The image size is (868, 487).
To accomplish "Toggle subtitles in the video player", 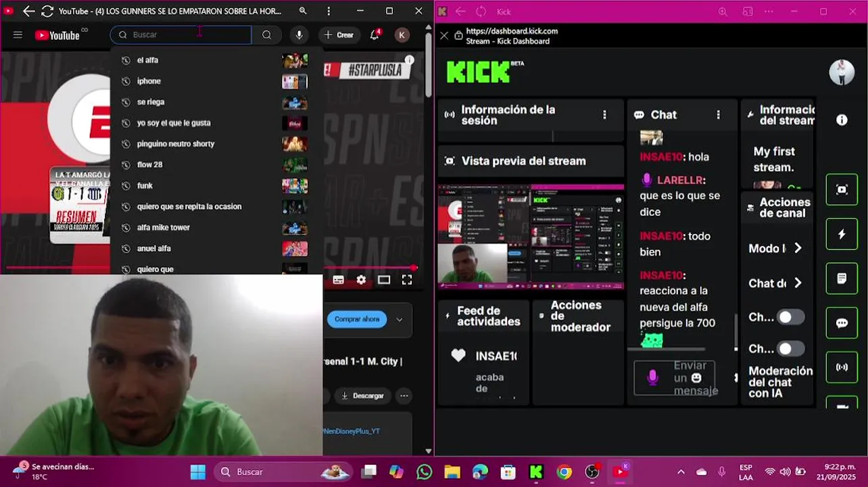I will pyautogui.click(x=339, y=280).
